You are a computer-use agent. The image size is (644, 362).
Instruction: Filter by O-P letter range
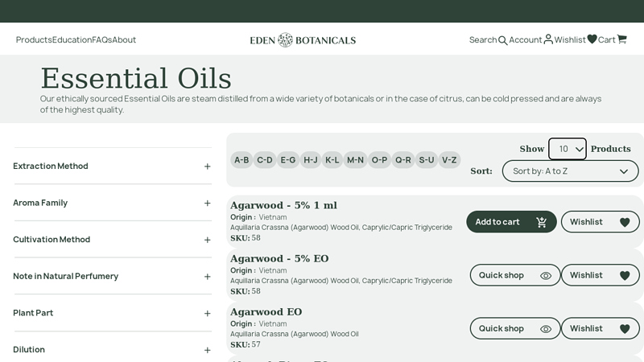pos(379,160)
